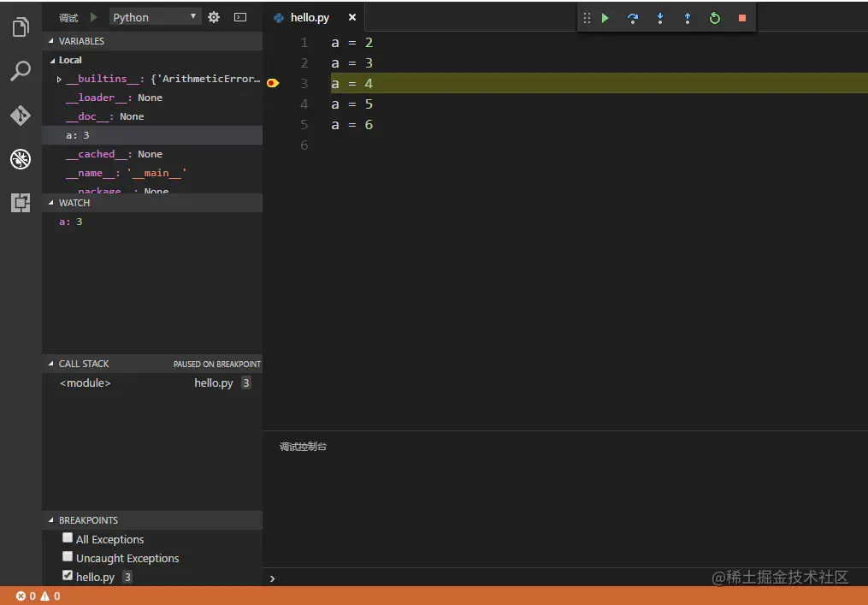Click the __loader__: None variable
Viewport: 868px width, 605px height.
(152, 98)
